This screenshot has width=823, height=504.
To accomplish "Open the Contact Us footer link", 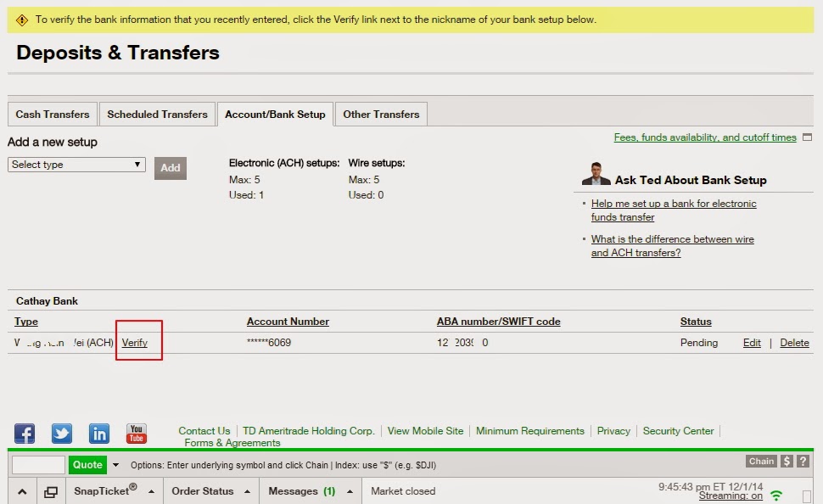I will [x=204, y=430].
